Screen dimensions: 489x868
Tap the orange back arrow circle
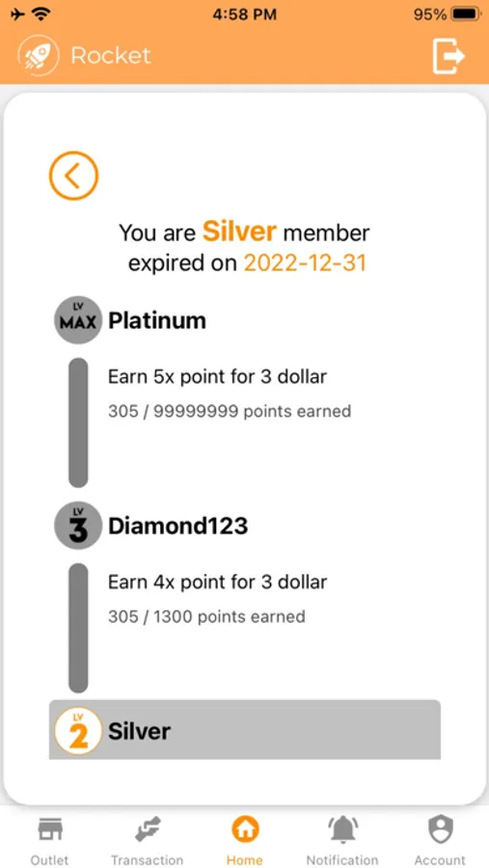(73, 176)
